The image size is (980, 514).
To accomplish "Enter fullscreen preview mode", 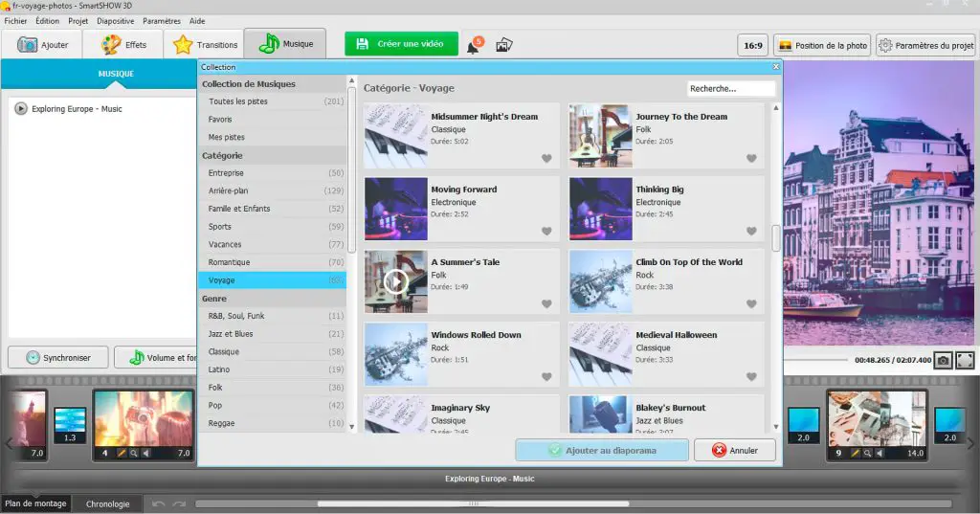I will point(965,360).
